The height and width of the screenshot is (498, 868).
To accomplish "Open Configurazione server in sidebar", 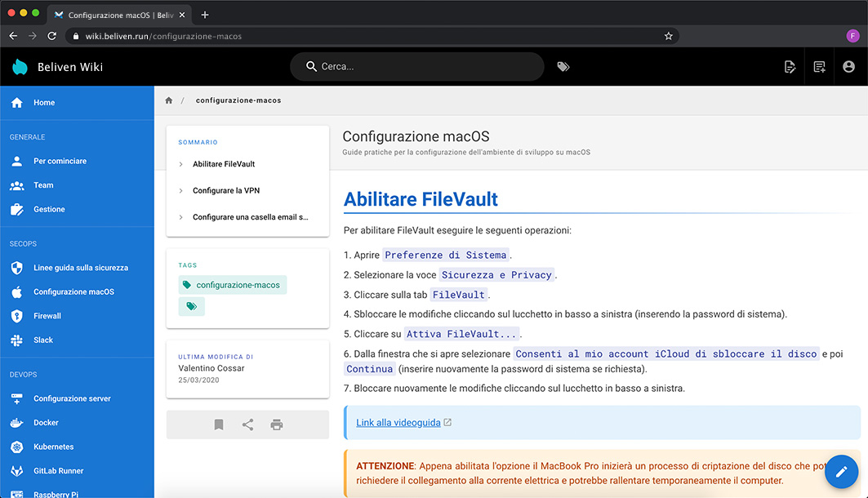I will (77, 398).
